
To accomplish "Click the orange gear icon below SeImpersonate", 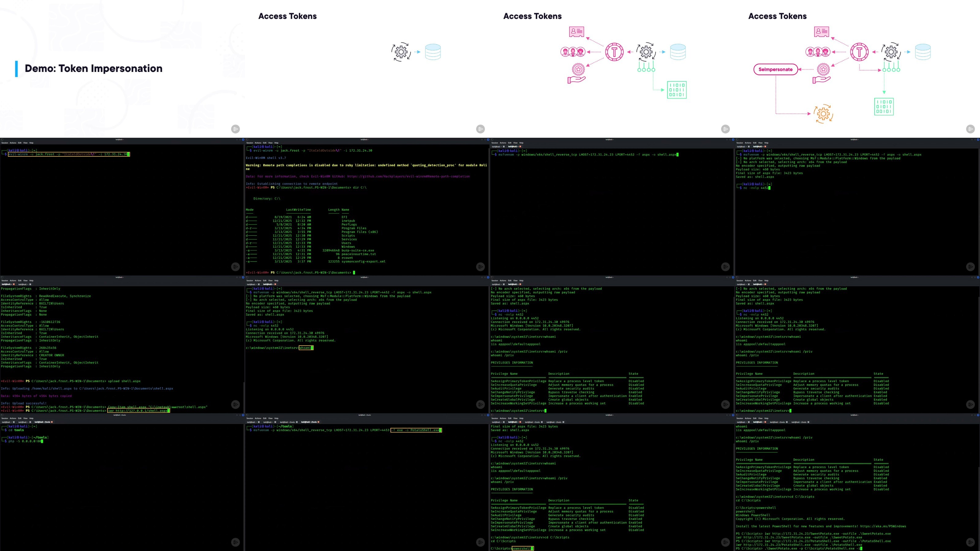I will [823, 113].
